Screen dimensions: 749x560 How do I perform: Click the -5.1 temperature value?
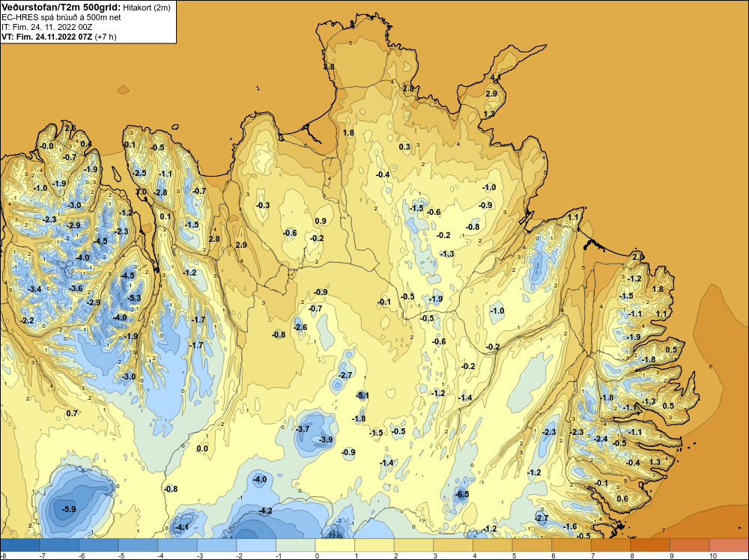tap(362, 395)
